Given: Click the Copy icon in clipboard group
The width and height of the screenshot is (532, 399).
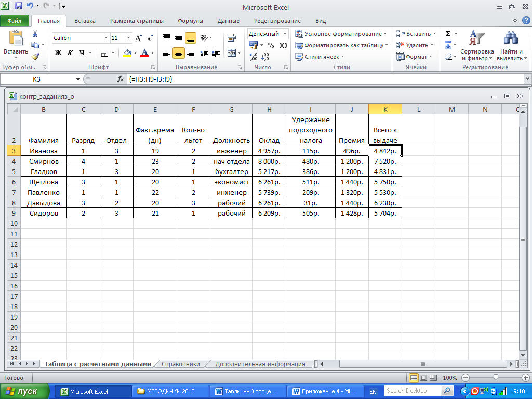Looking at the screenshot, I should [x=35, y=45].
